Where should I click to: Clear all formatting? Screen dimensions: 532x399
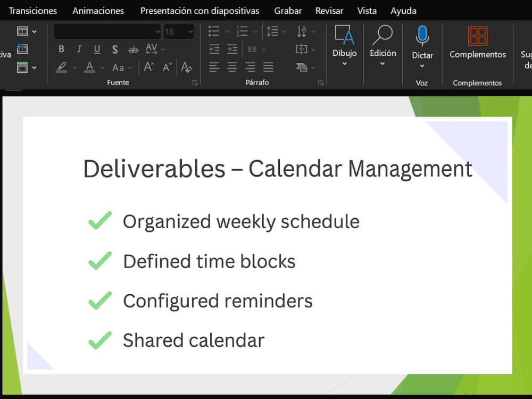point(186,67)
